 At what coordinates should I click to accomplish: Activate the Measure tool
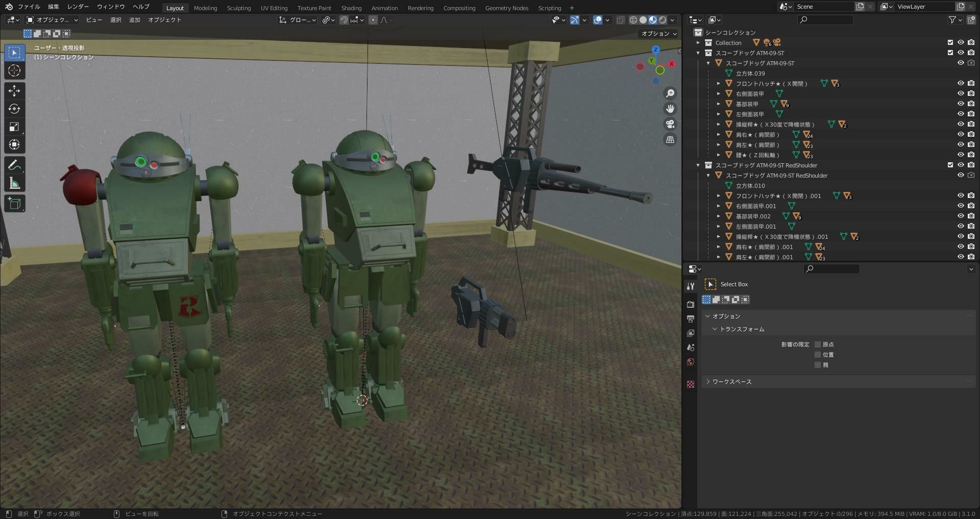(x=14, y=182)
